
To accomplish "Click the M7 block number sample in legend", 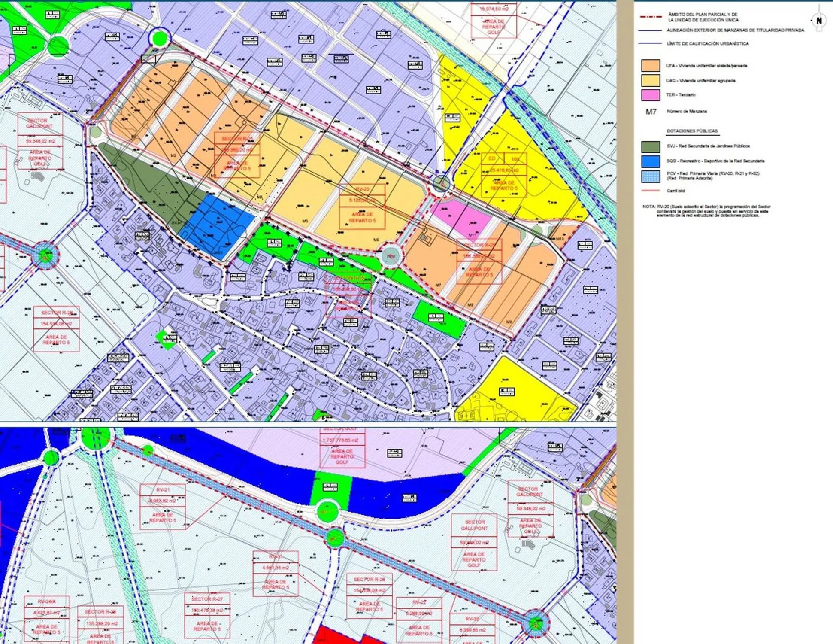I will click(651, 112).
